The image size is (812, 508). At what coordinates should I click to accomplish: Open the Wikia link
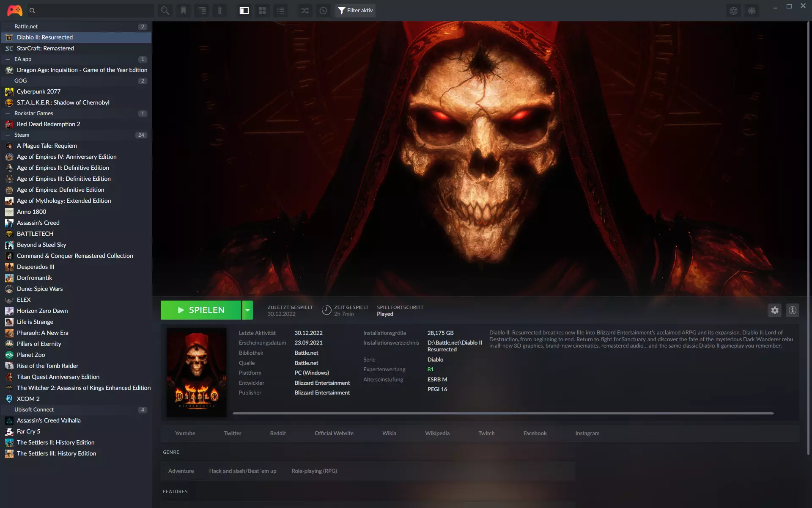[389, 433]
